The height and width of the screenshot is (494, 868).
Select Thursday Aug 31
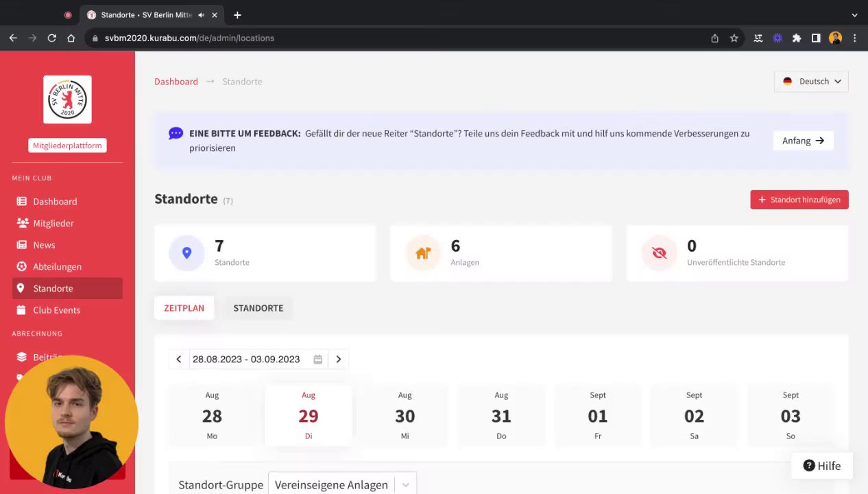501,415
